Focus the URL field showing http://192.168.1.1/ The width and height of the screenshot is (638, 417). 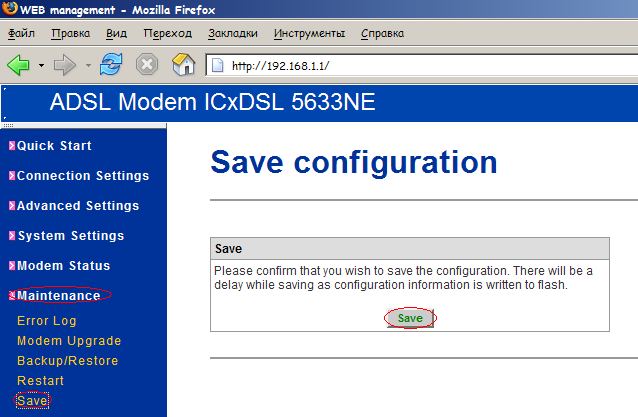pos(422,65)
